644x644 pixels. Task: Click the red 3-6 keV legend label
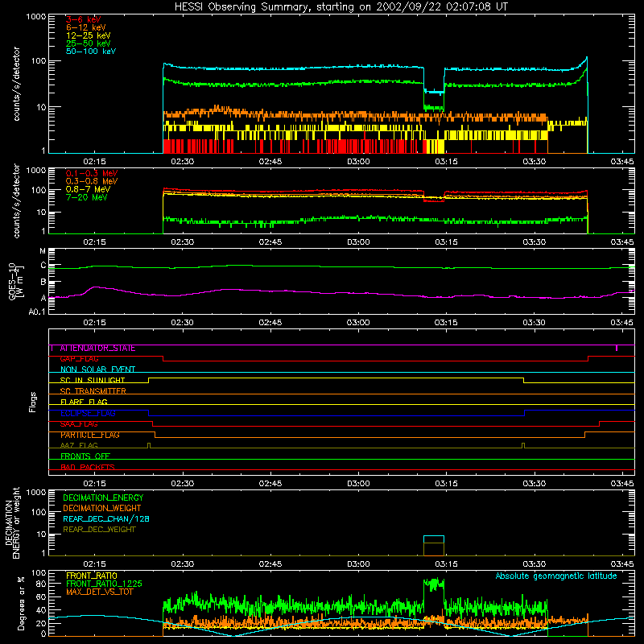[84, 19]
